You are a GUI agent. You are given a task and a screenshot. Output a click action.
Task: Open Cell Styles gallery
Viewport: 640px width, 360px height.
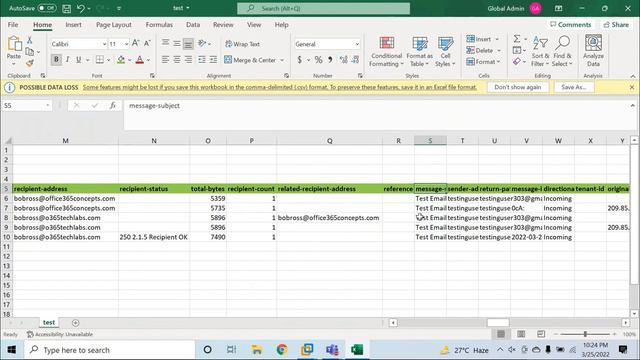445,52
